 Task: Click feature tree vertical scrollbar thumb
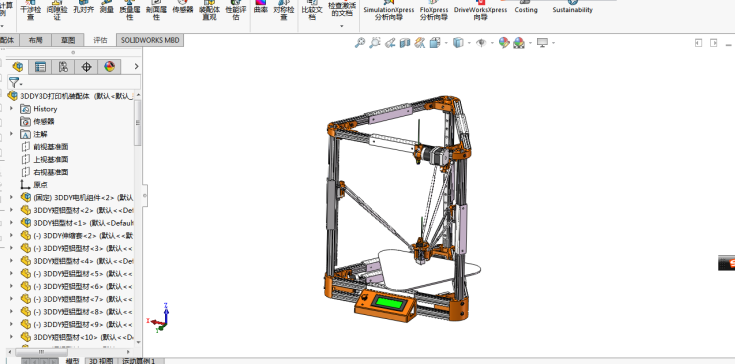tap(138, 123)
